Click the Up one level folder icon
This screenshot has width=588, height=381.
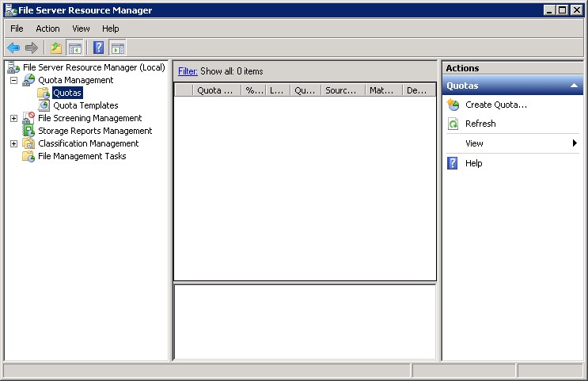coord(56,48)
